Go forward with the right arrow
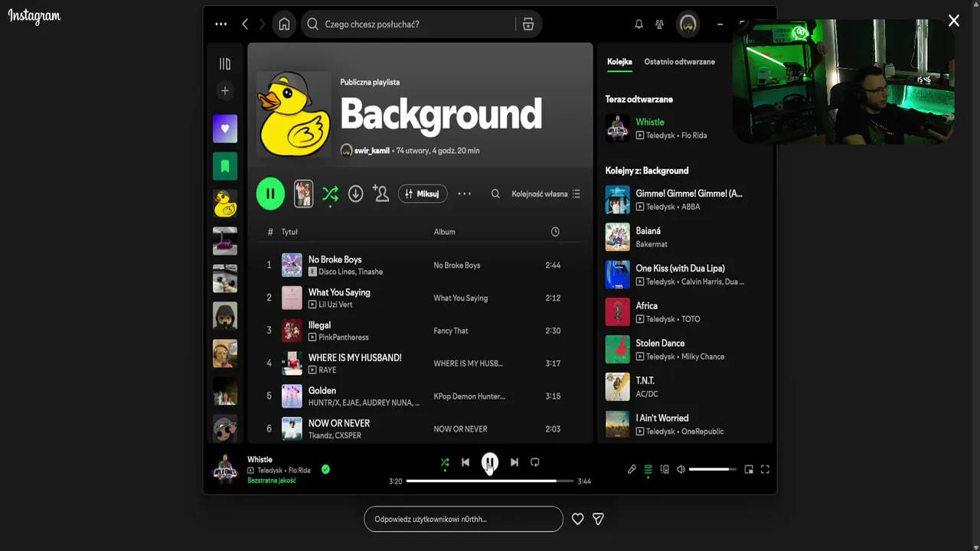The image size is (980, 551). coord(262,24)
